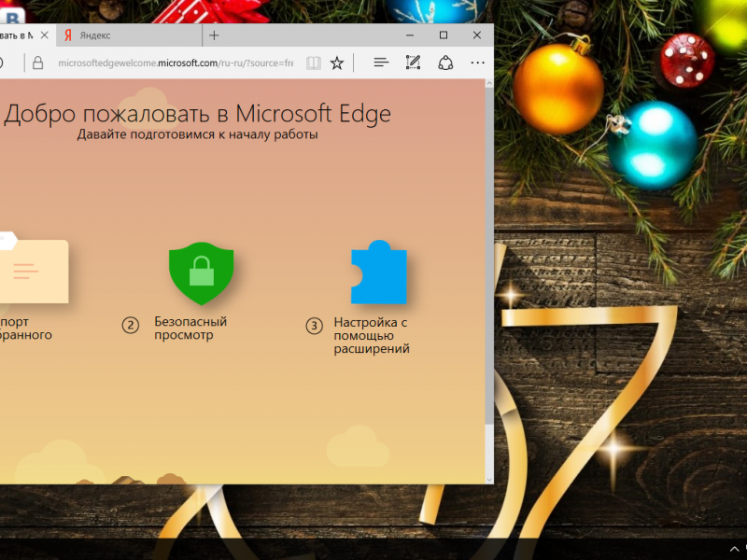The image size is (747, 560).
Task: Open a new tab with the plus button
Action: click(x=214, y=35)
